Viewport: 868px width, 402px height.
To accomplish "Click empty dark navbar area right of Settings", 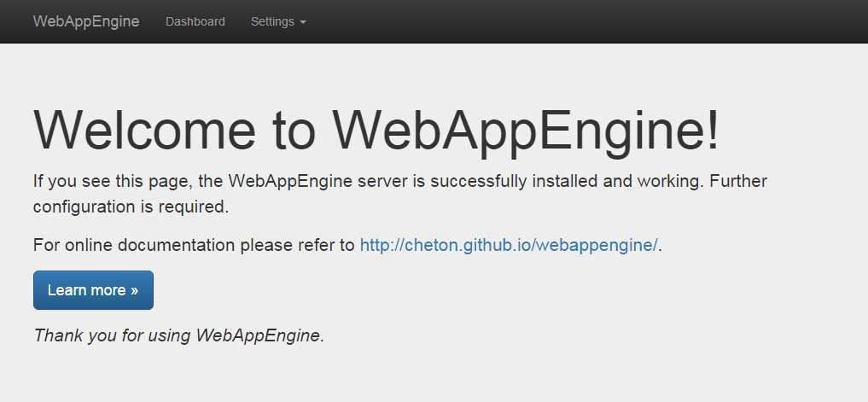I will point(580,21).
